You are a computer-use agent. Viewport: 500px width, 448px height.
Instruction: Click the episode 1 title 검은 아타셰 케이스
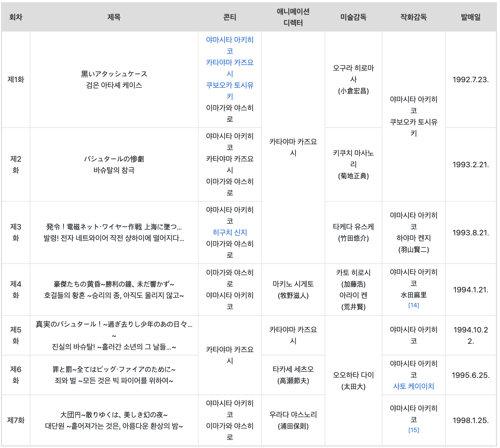pos(114,85)
